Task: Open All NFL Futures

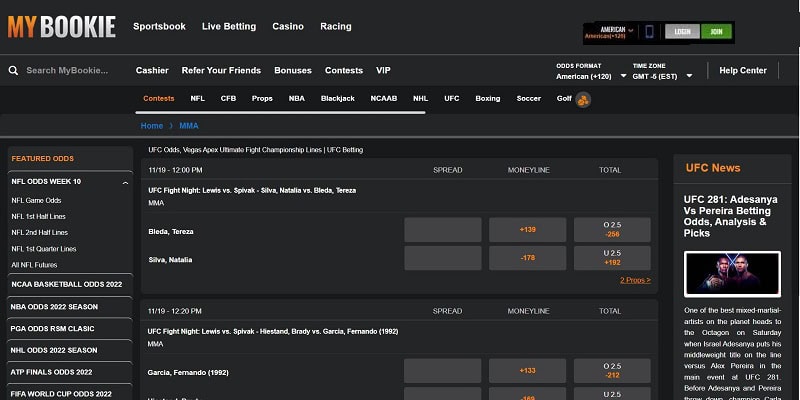Action: 34,265
